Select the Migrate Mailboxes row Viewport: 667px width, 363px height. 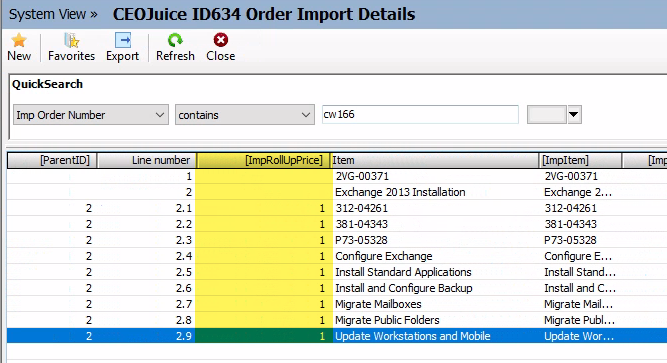336,304
